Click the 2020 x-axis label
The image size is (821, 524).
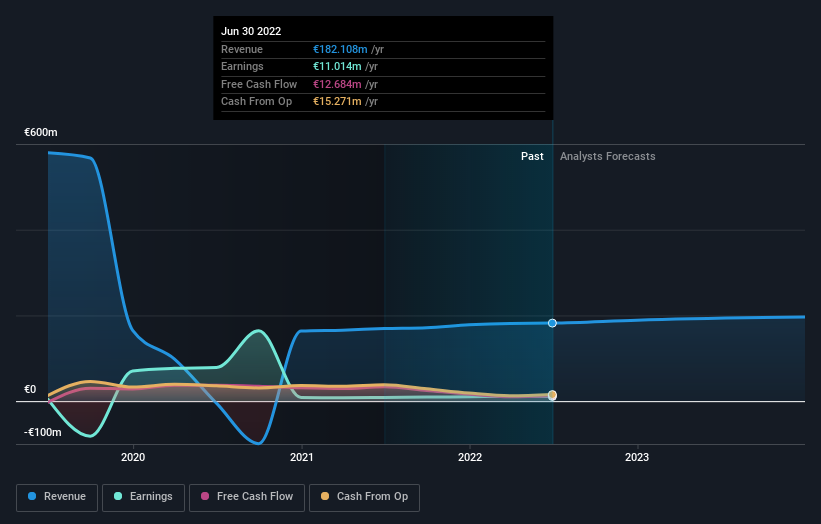tap(133, 457)
